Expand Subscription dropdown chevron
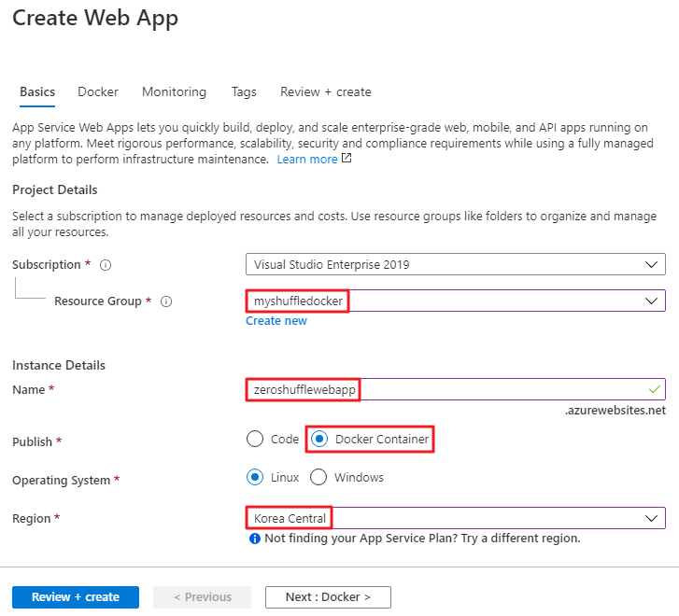This screenshot has height=616, width=679. (x=651, y=264)
